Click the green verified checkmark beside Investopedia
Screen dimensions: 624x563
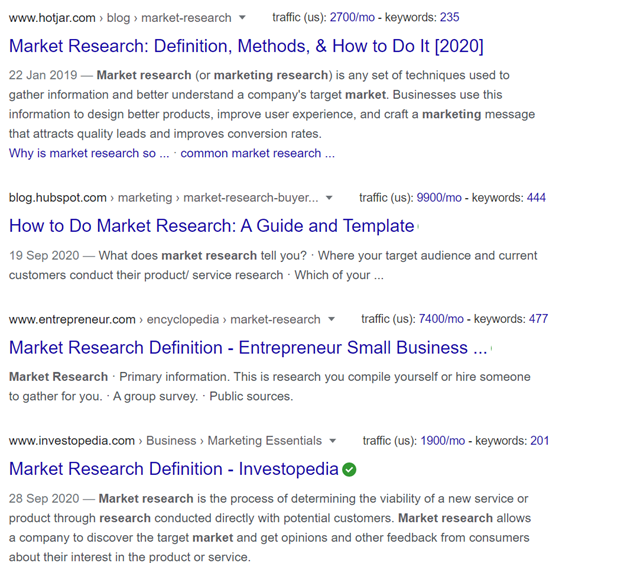[x=349, y=469]
